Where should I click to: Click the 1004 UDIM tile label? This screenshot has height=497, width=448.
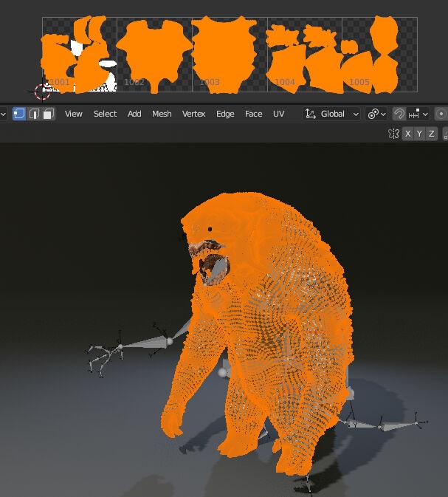pos(285,82)
